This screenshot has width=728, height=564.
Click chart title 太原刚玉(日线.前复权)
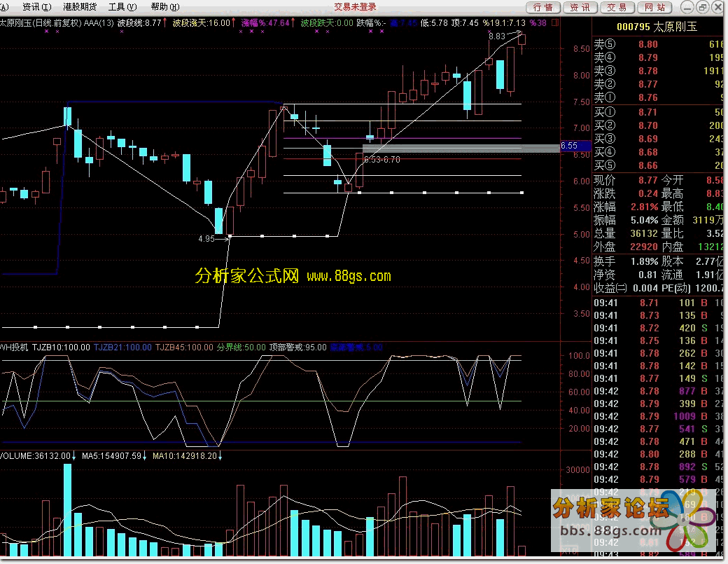(x=41, y=22)
